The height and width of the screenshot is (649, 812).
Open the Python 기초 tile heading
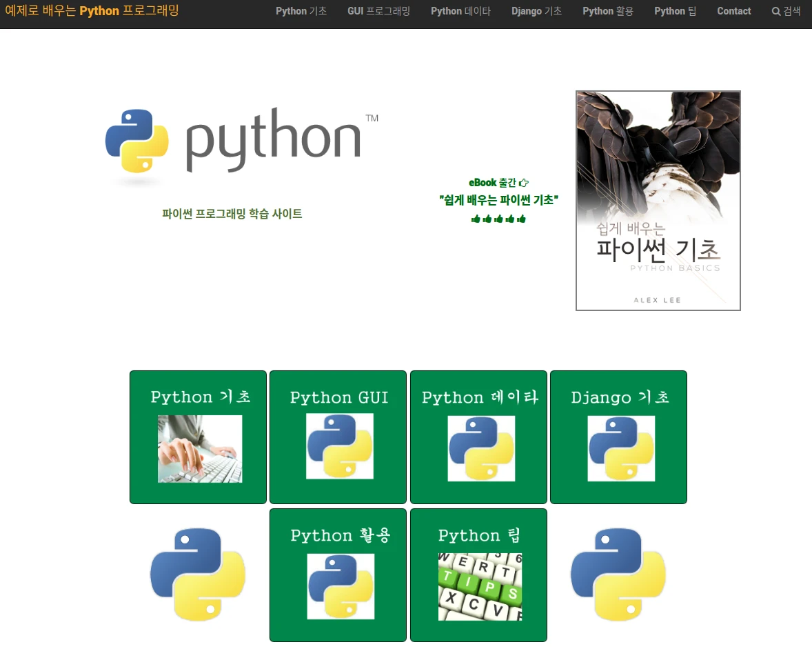pos(201,397)
